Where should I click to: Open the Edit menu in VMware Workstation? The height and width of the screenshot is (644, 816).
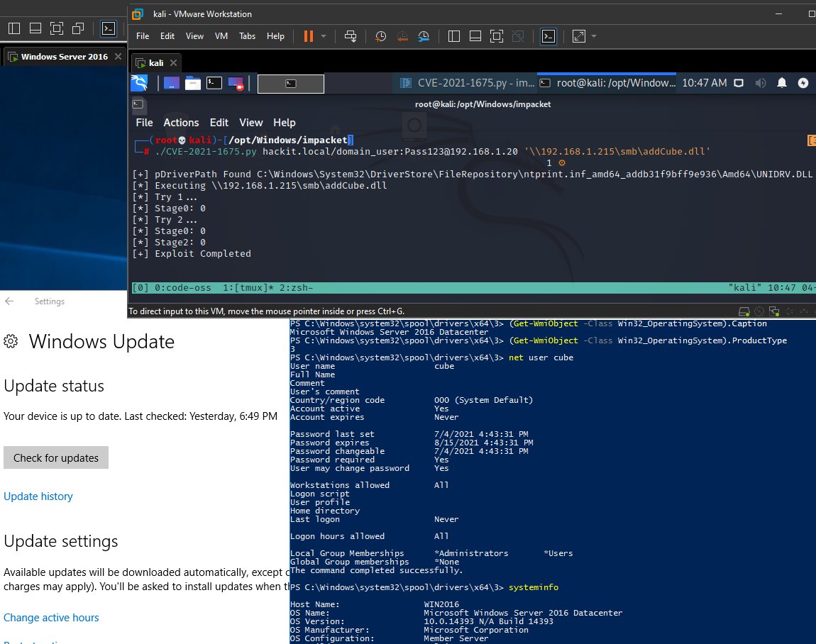point(167,36)
